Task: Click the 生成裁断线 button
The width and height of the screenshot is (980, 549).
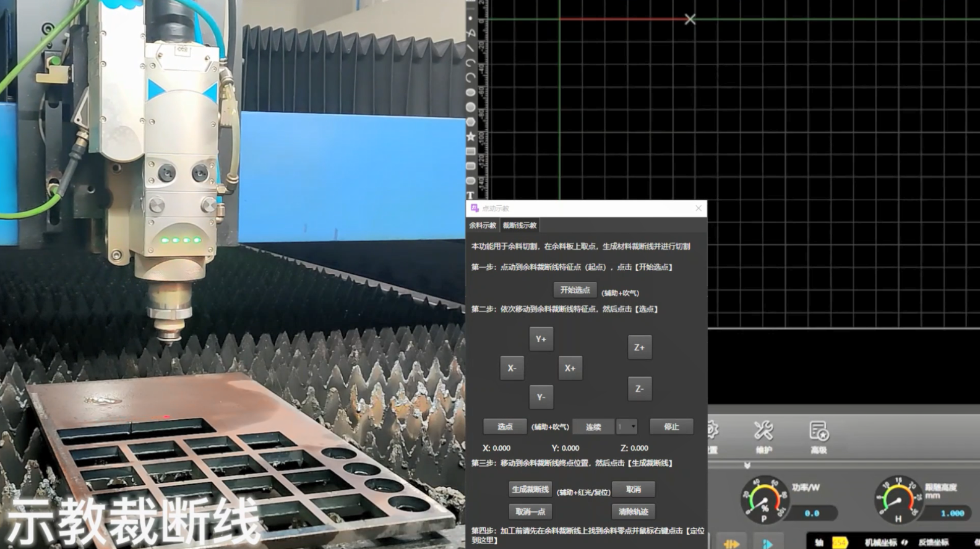Action: (x=530, y=490)
